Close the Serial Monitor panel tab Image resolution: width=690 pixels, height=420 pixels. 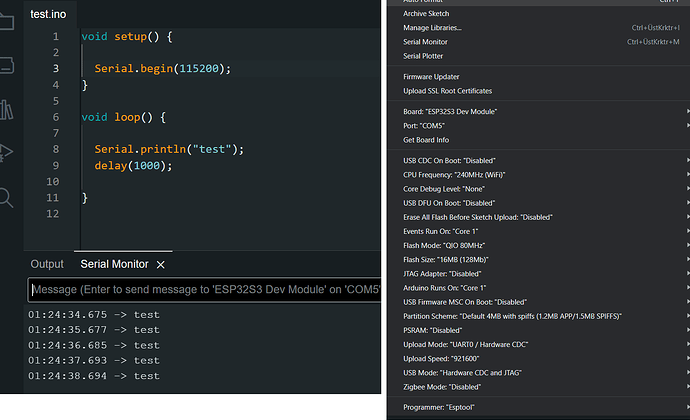click(x=161, y=265)
